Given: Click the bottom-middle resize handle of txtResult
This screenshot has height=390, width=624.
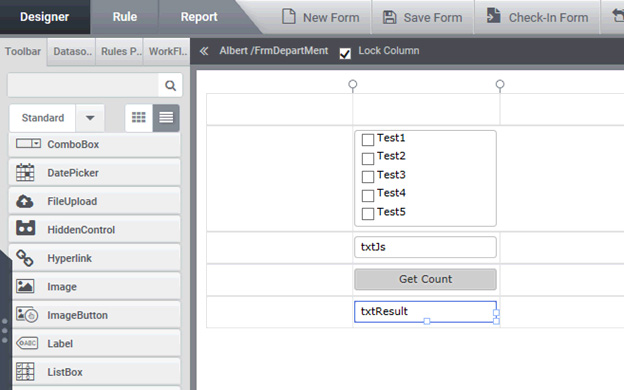Looking at the screenshot, I should (x=427, y=321).
